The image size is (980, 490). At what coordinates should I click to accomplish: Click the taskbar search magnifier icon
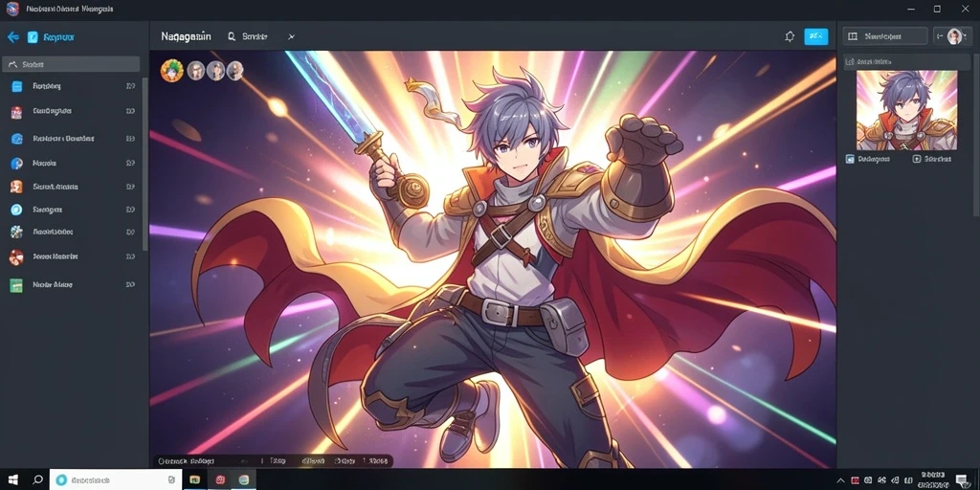click(x=37, y=479)
